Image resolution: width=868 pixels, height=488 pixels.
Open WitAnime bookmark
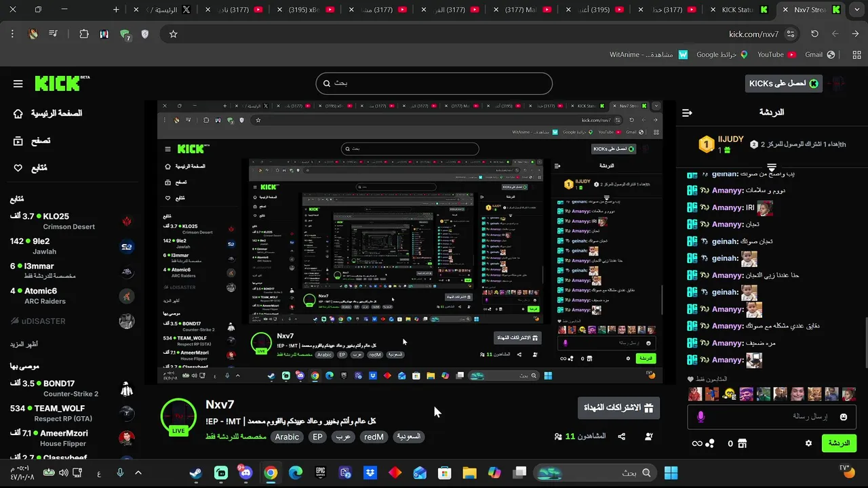click(x=648, y=55)
